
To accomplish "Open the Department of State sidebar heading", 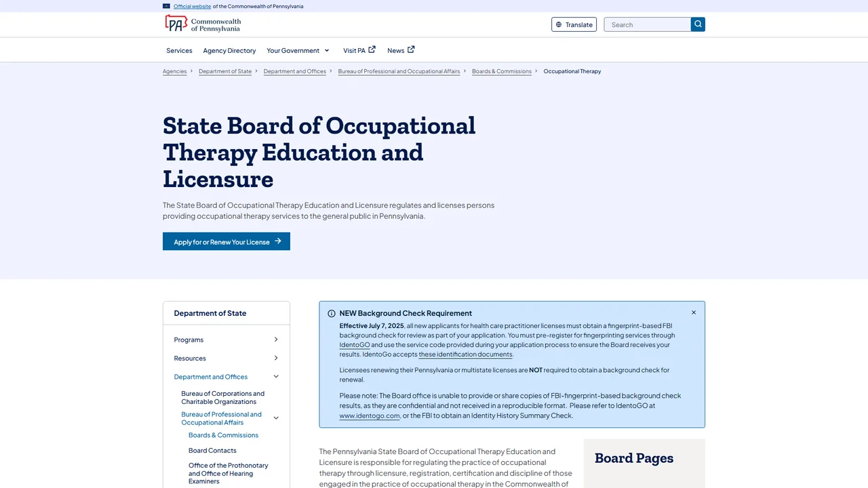I will (x=210, y=313).
